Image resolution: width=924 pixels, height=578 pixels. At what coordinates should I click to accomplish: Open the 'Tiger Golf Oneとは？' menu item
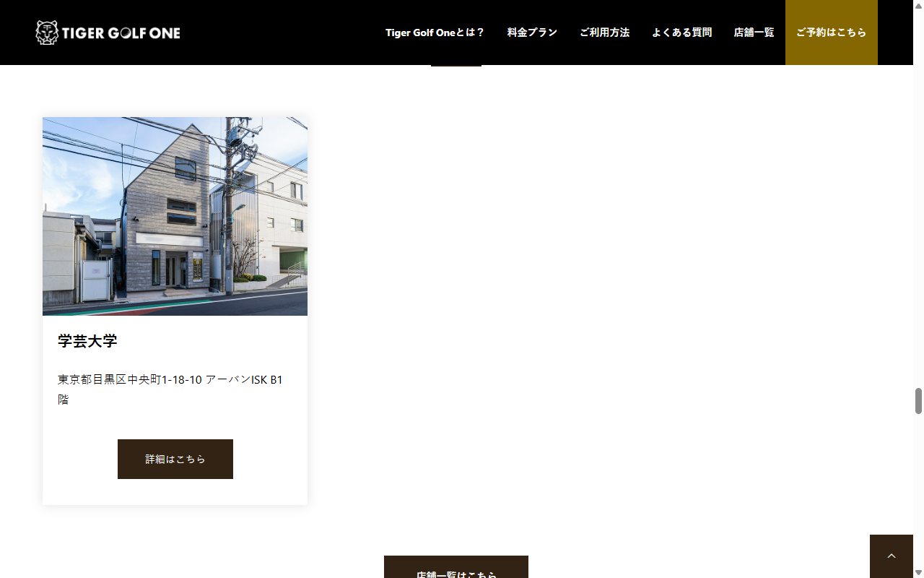pos(435,33)
